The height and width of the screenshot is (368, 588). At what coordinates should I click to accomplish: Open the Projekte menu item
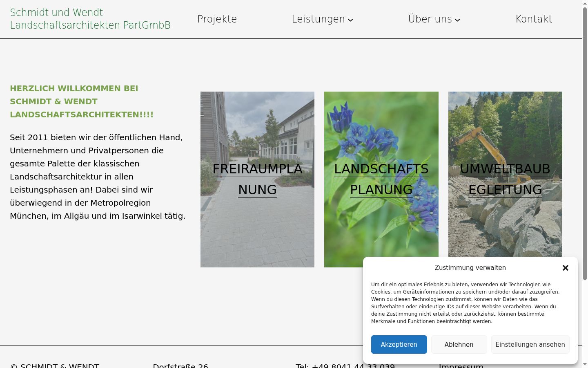[217, 19]
